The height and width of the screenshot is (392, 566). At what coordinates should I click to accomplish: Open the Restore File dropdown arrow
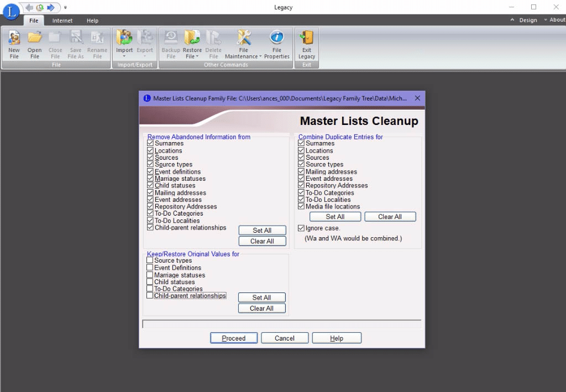pyautogui.click(x=197, y=56)
